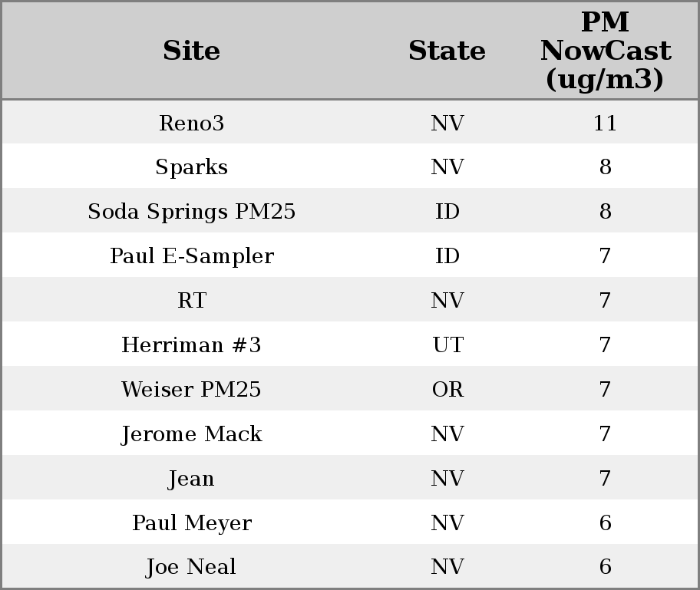The width and height of the screenshot is (700, 590).
Task: Click the Weiser PM25 site cell
Action: [x=192, y=390]
